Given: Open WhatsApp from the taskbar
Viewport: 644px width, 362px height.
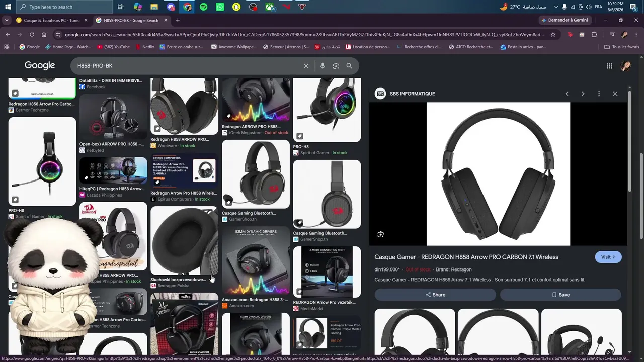Looking at the screenshot, I should 220,7.
